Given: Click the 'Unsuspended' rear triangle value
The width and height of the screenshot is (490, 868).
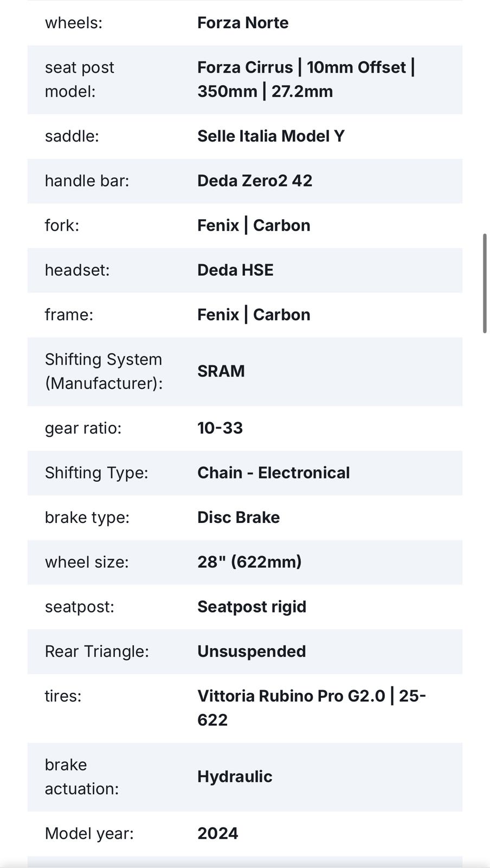Looking at the screenshot, I should pos(251,652).
